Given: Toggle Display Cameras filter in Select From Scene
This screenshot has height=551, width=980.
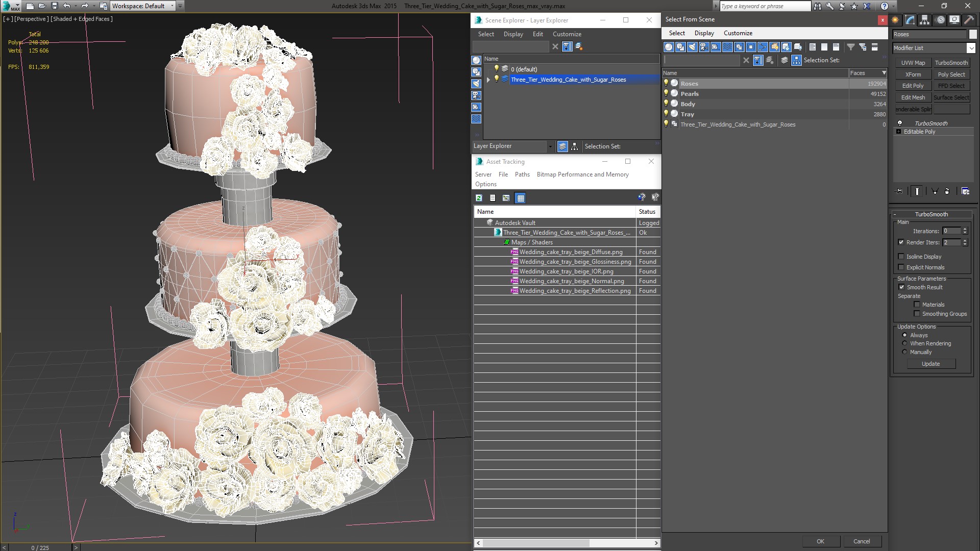Looking at the screenshot, I should [704, 47].
